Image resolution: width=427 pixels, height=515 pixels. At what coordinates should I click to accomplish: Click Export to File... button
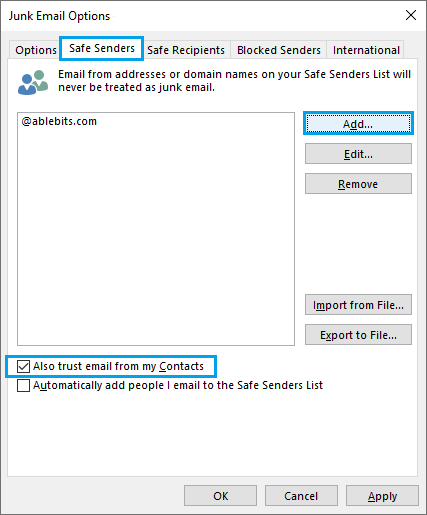358,335
